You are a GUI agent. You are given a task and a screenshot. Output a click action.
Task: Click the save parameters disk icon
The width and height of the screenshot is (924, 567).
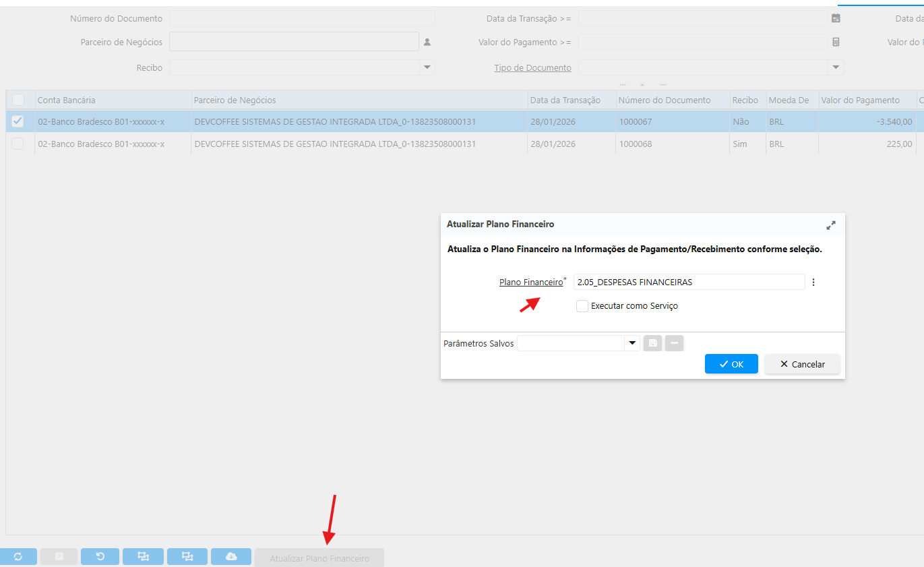click(652, 343)
